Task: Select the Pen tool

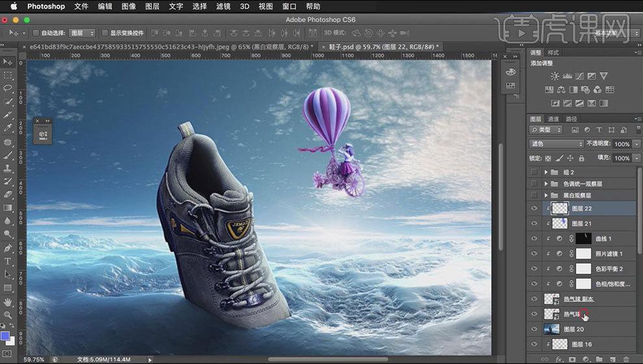Action: click(x=7, y=248)
